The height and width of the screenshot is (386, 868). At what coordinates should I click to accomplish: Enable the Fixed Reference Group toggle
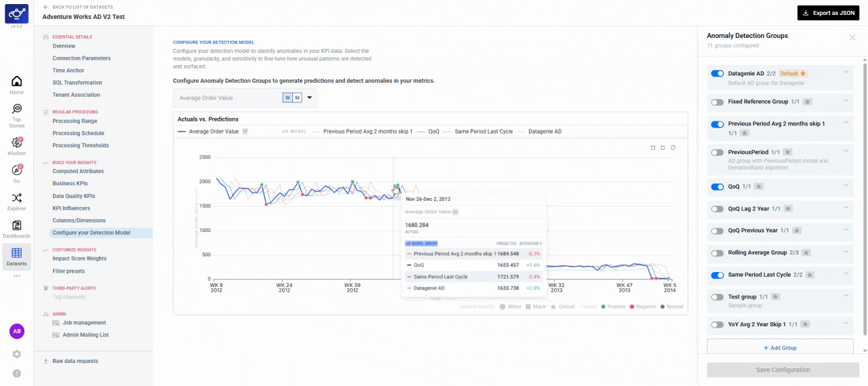tap(717, 102)
